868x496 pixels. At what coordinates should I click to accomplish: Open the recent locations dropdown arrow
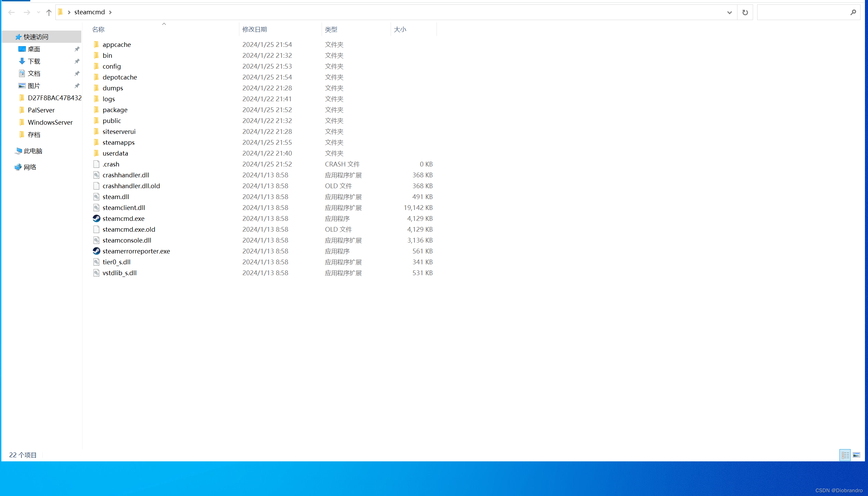(x=38, y=12)
